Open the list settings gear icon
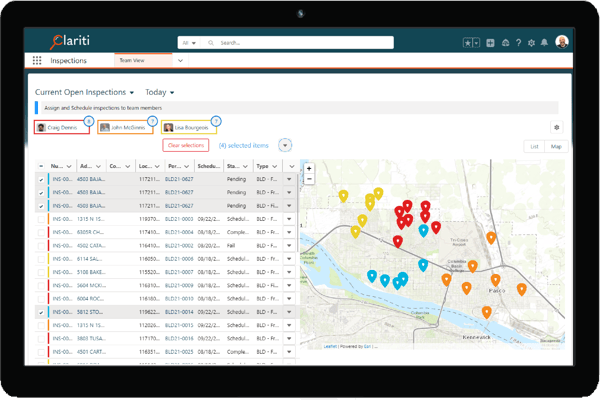This screenshot has height=400, width=600. (556, 128)
